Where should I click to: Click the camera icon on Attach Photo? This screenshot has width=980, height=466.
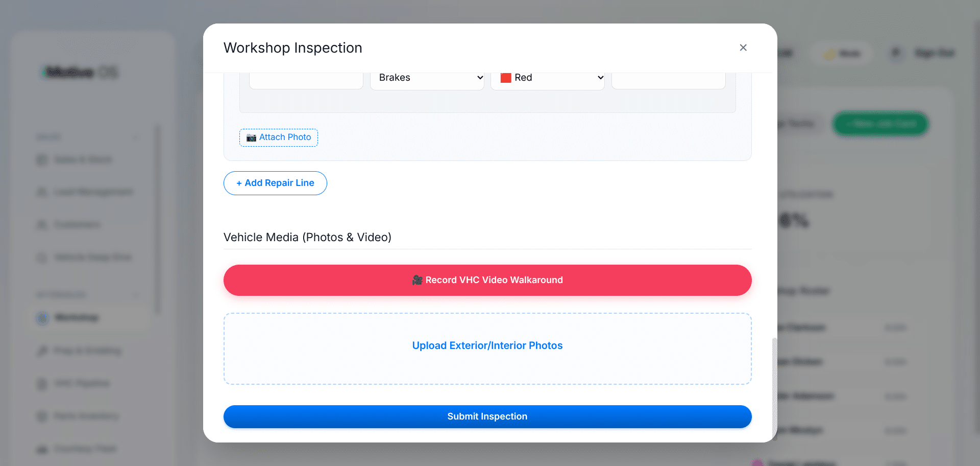point(251,137)
